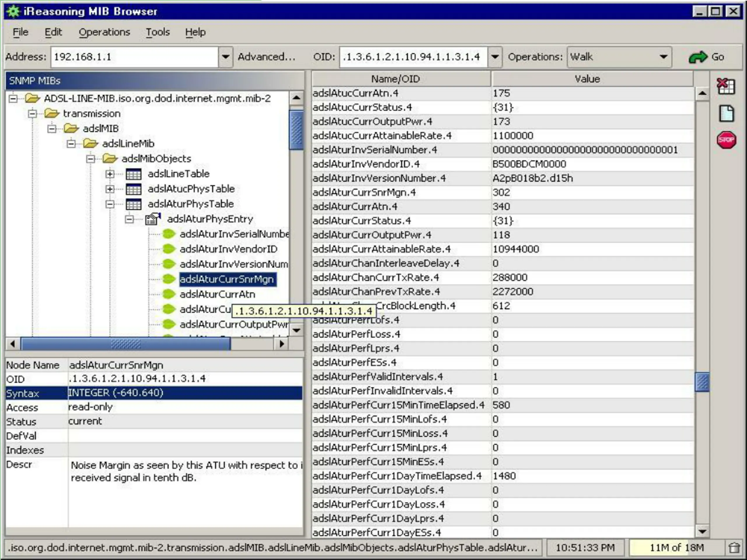The width and height of the screenshot is (747, 560).
Task: Click the trash can icon in status bar
Action: click(734, 547)
